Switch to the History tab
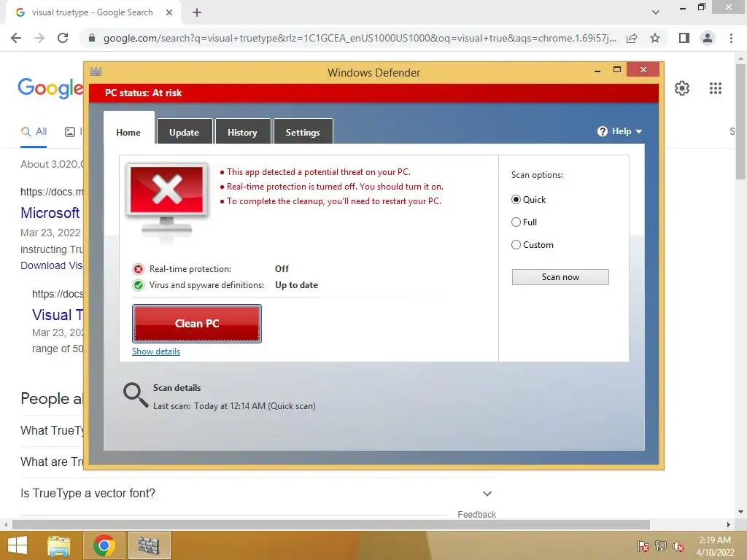The image size is (747, 560). [242, 131]
